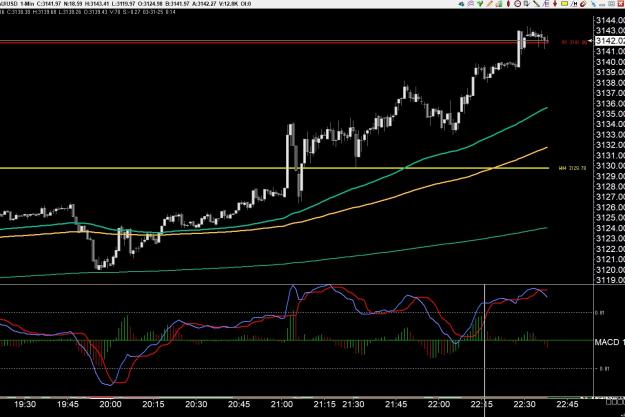Click the 21:00 time axis label
625x417 pixels.
click(x=281, y=404)
